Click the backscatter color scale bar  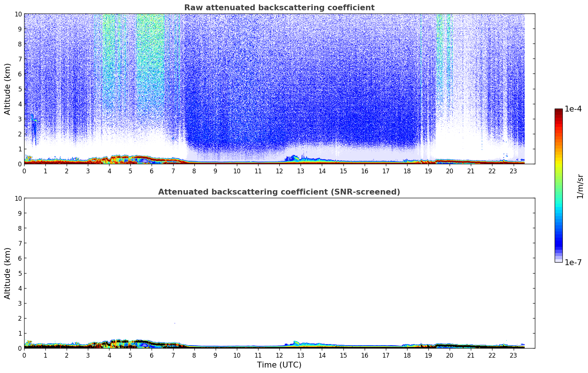click(559, 185)
